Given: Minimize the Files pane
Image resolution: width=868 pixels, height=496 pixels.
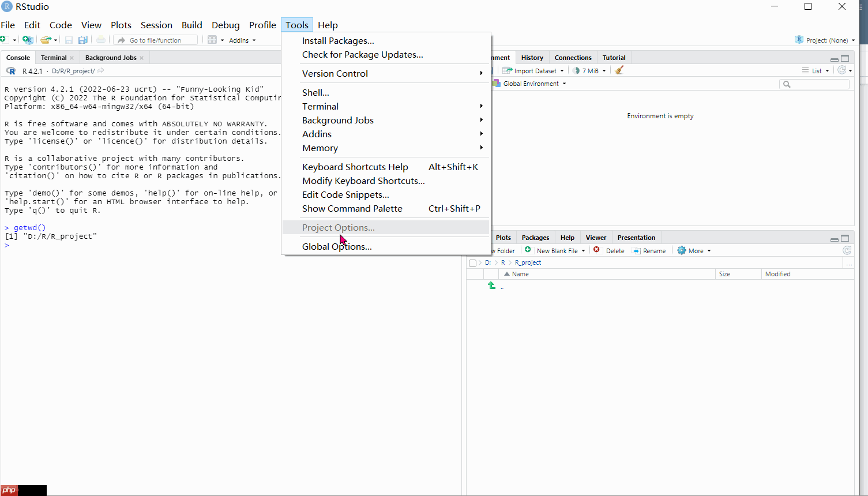Looking at the screenshot, I should point(834,239).
